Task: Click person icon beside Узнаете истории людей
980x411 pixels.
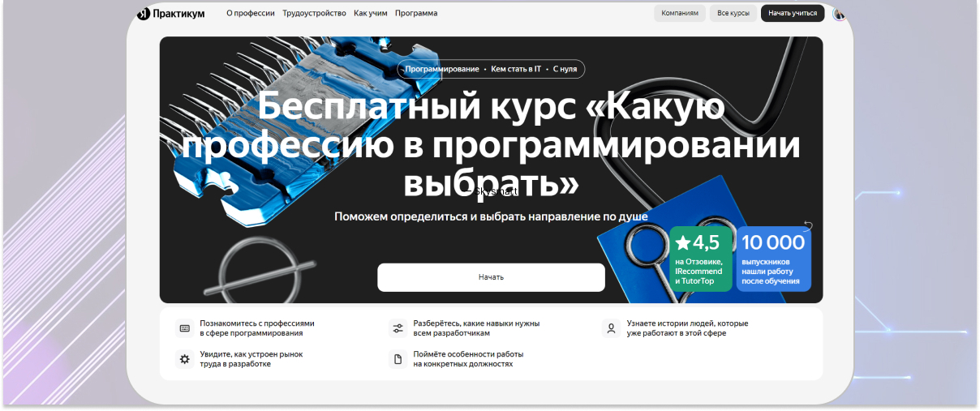Action: [x=611, y=328]
